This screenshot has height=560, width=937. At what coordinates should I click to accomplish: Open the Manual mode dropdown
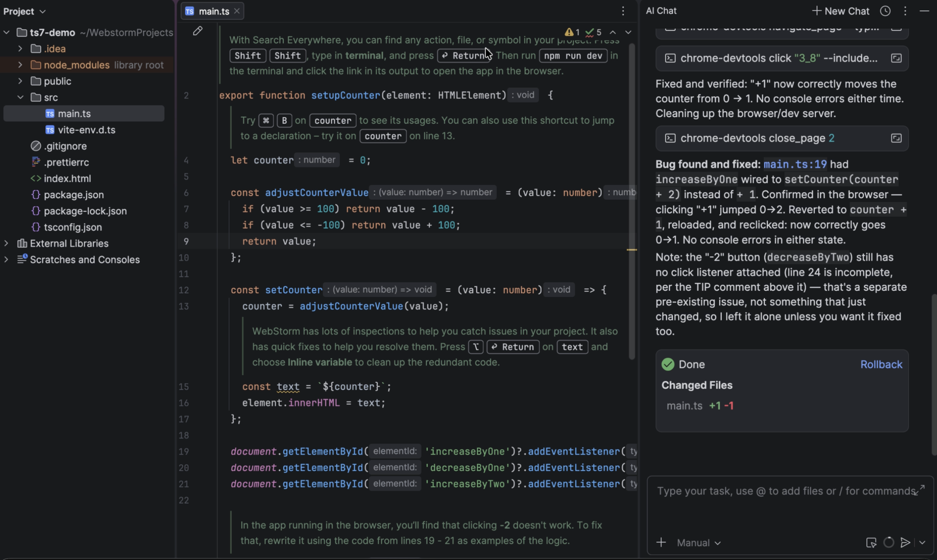(x=698, y=543)
